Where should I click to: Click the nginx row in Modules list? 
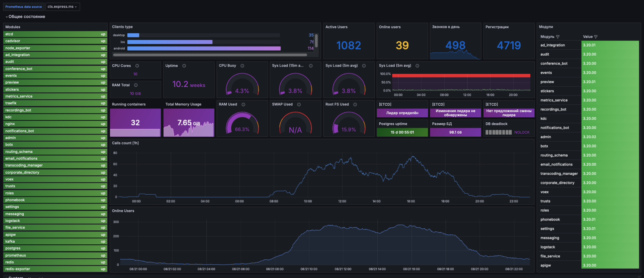pos(55,124)
